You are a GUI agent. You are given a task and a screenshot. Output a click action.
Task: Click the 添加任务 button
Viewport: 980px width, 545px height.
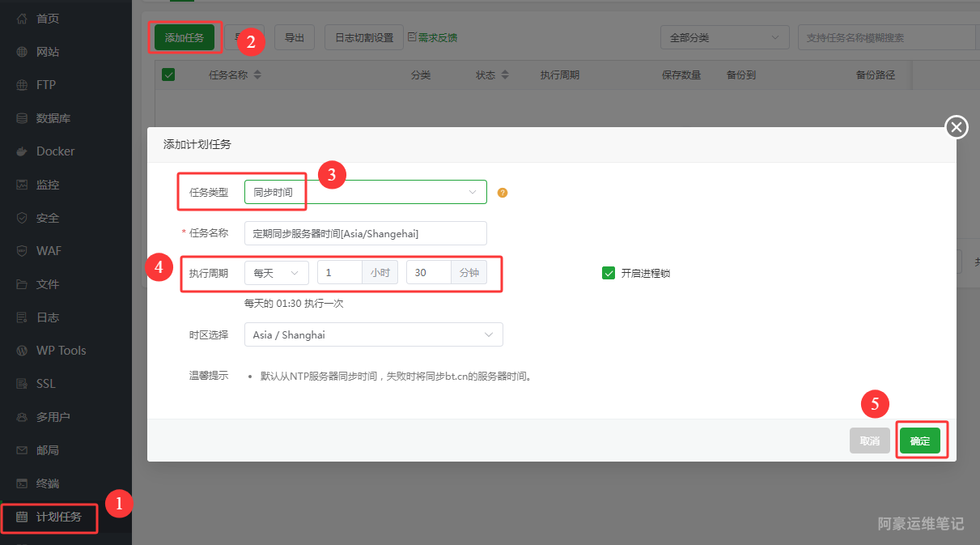point(185,37)
